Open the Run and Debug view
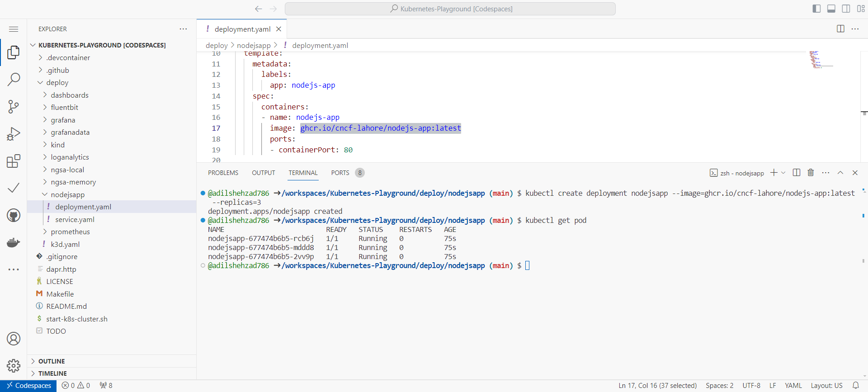868x392 pixels. tap(14, 134)
